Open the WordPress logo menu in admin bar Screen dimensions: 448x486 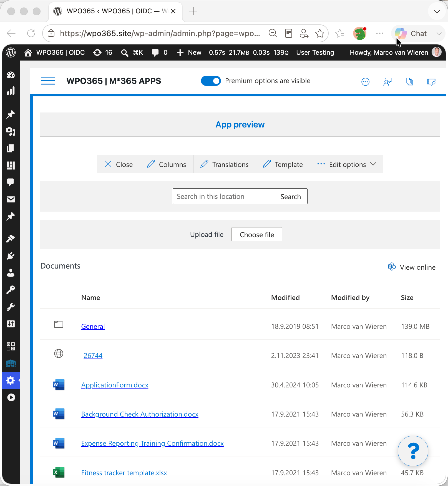[11, 52]
